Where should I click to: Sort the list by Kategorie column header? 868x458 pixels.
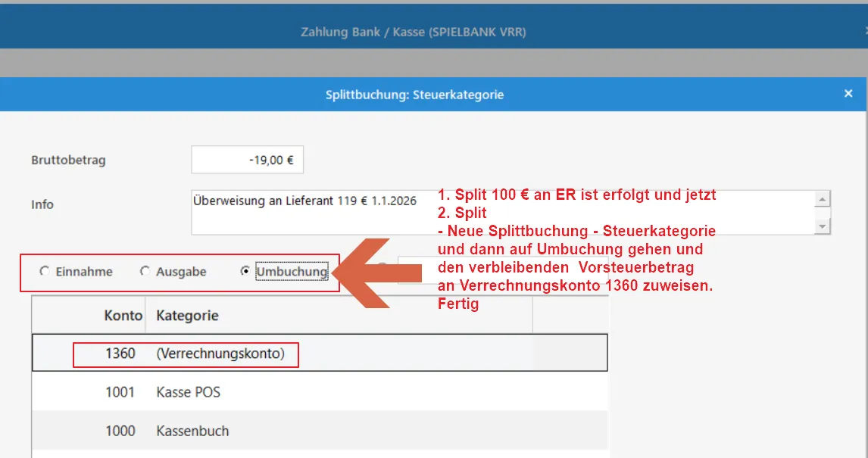(x=187, y=316)
